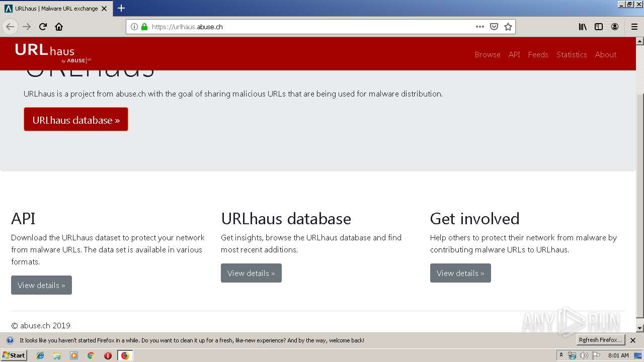Reload the current page
This screenshot has width=644, height=362.
point(43,27)
